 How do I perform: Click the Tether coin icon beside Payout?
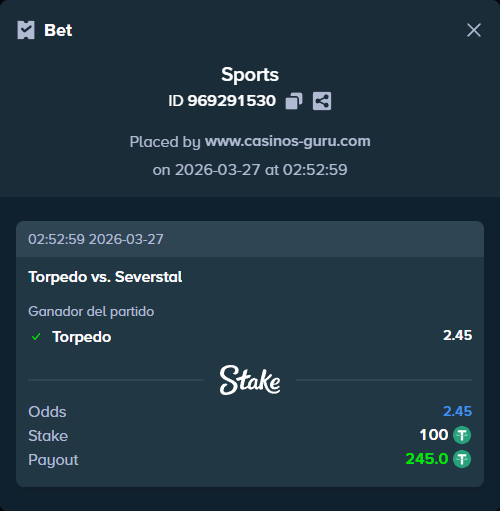tap(462, 459)
